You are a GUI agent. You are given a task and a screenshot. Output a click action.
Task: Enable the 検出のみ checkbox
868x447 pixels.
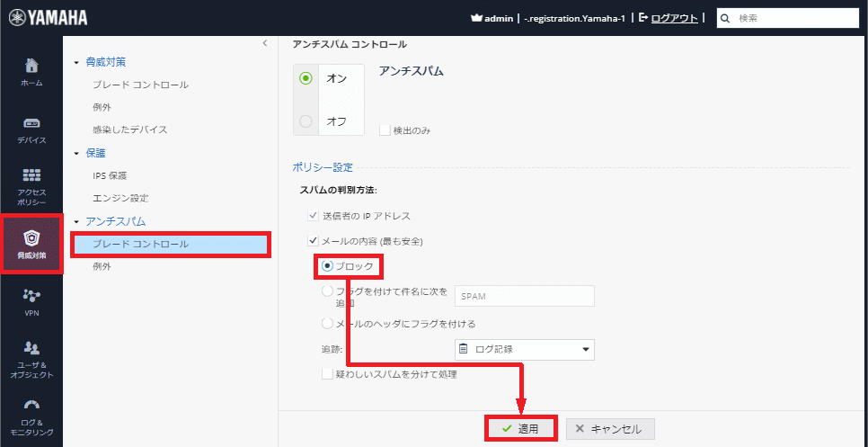385,130
